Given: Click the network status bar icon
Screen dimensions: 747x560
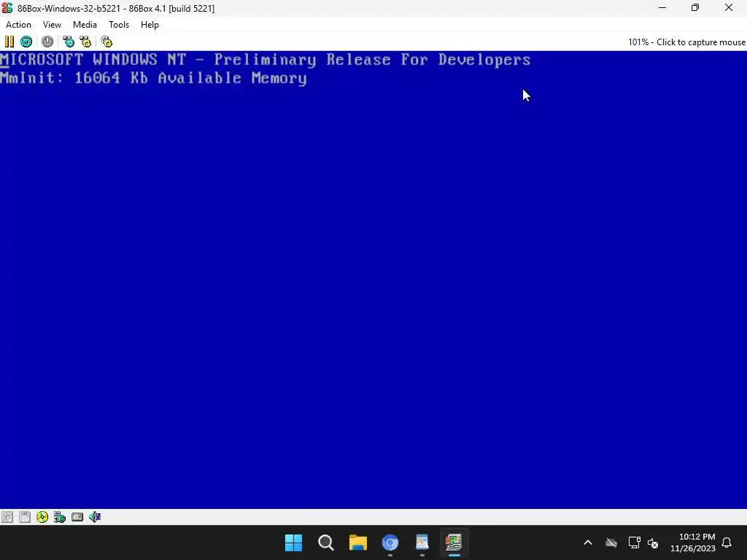Looking at the screenshot, I should (60, 517).
